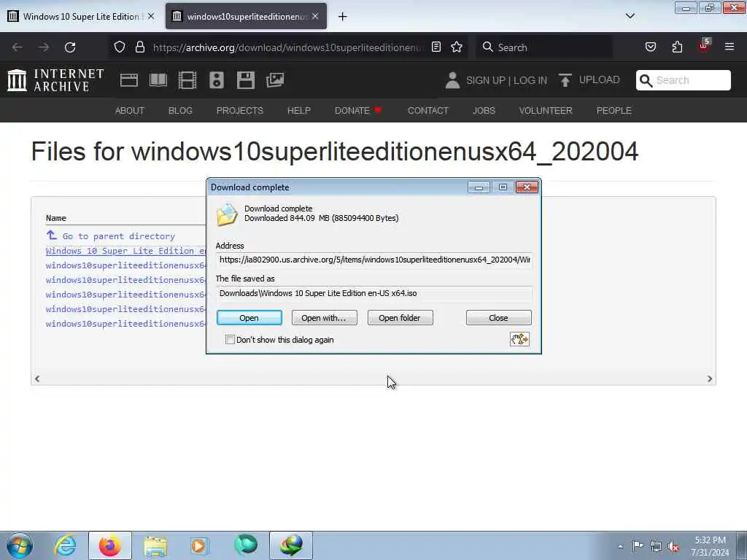This screenshot has height=560, width=747.
Task: Click the browser forward arrow
Action: tap(44, 47)
